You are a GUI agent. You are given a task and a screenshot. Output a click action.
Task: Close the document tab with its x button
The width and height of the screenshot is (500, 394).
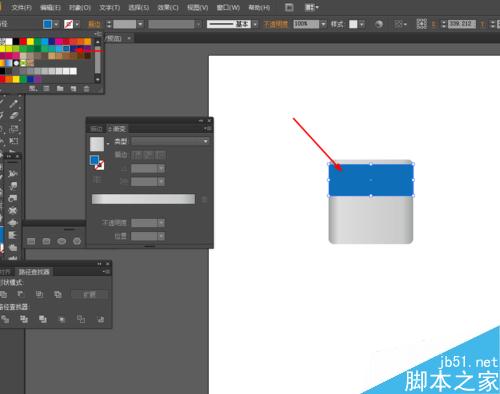(x=129, y=38)
